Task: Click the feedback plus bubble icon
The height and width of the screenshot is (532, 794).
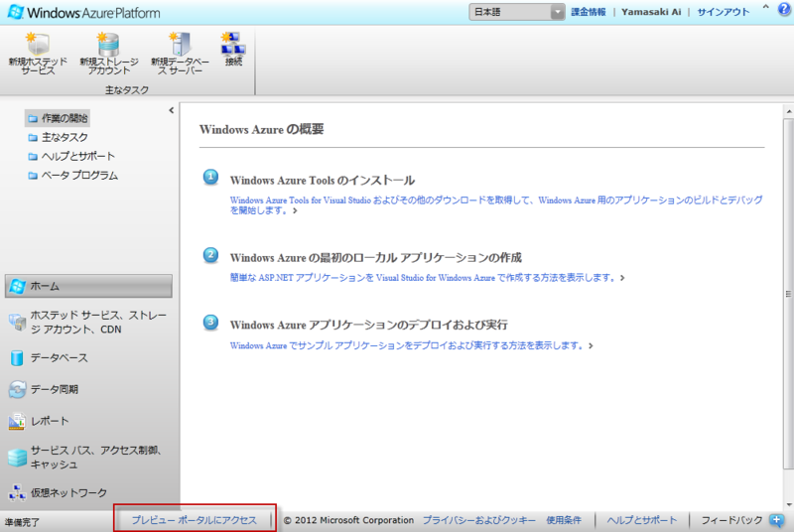Action: point(776,520)
